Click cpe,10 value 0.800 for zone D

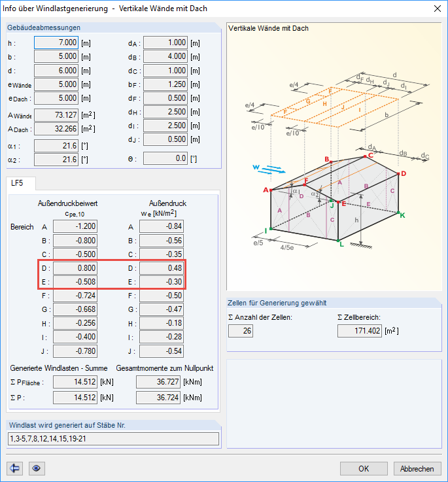[x=75, y=268]
